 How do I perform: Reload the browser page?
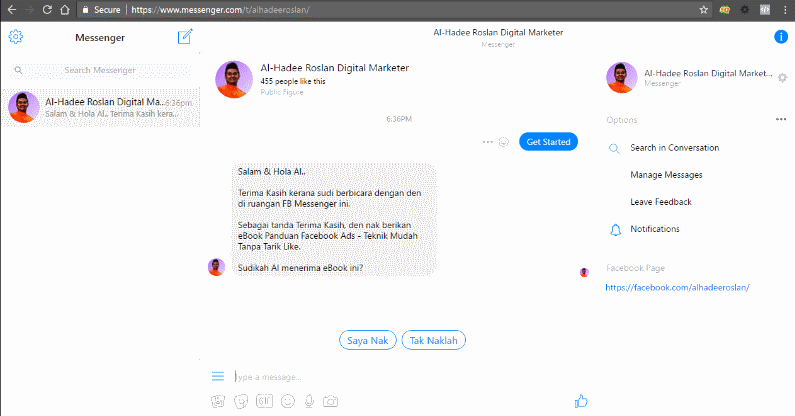click(47, 10)
